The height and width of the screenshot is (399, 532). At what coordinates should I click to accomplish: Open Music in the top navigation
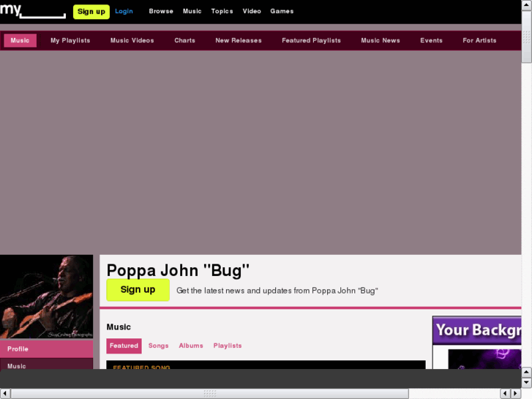click(x=192, y=11)
